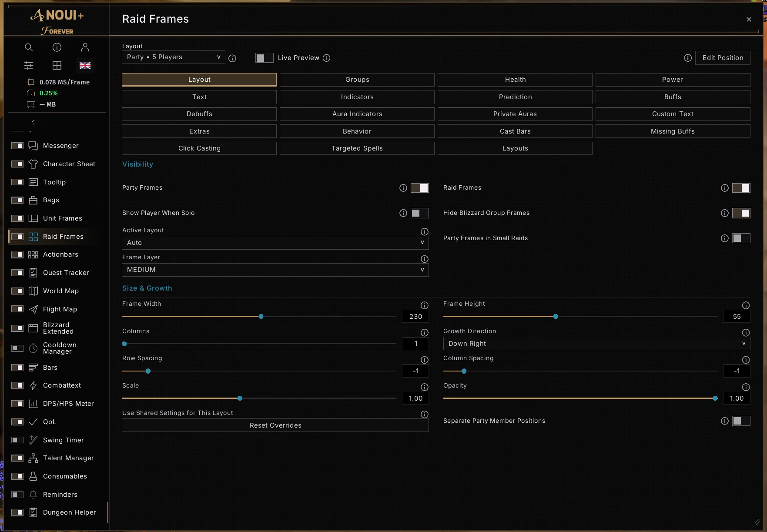Open the UK flag language selector
The image size is (767, 532).
[x=85, y=65]
